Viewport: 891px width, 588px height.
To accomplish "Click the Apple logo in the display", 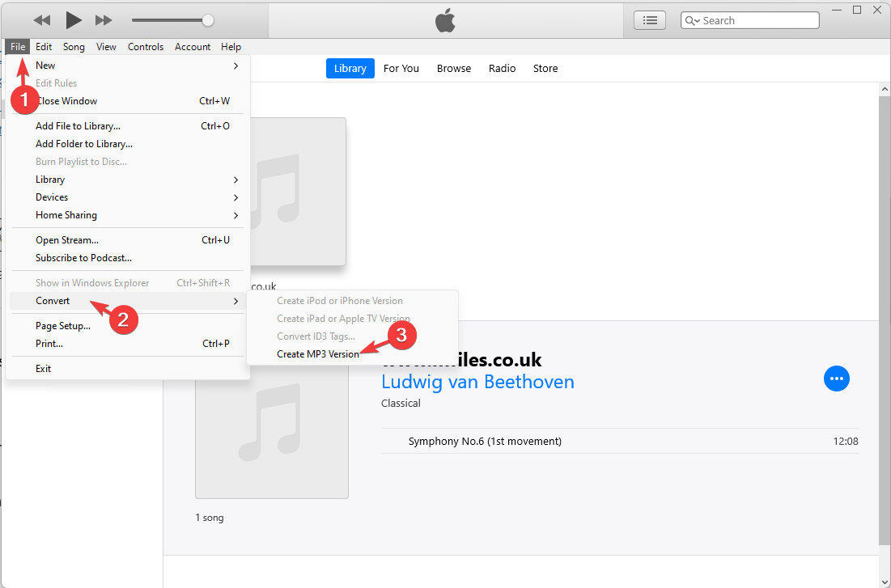I will click(445, 20).
